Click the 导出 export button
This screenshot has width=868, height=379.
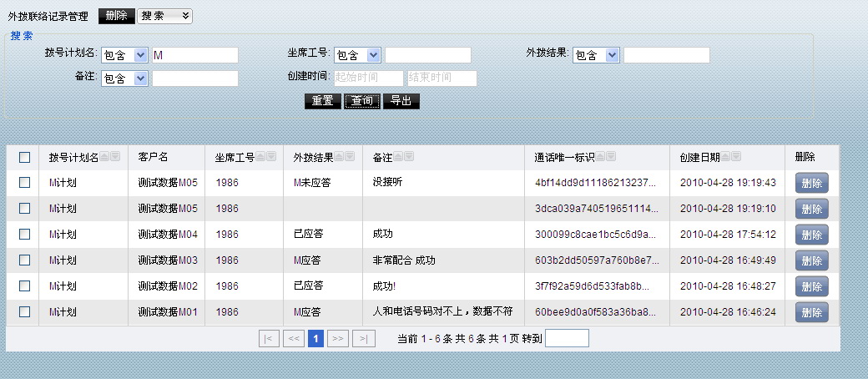click(401, 101)
